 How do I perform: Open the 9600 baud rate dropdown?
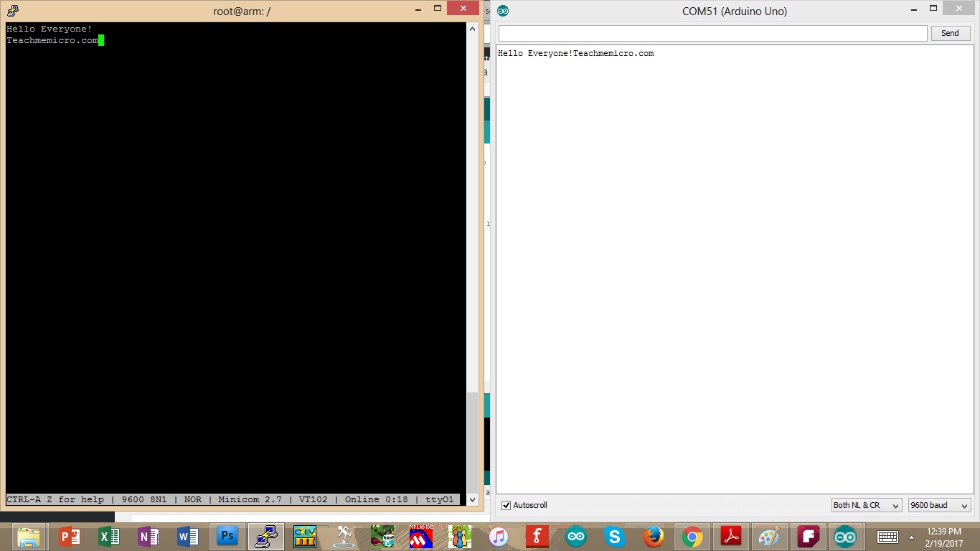coord(939,505)
